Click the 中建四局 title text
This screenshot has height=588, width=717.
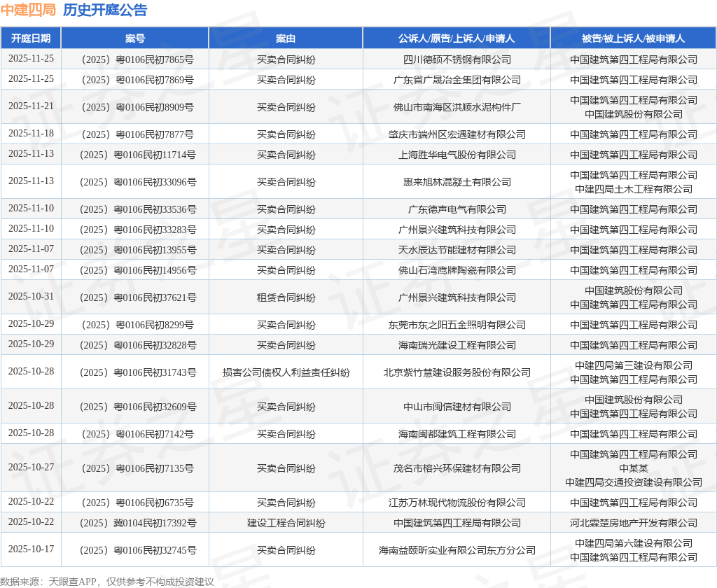click(28, 10)
